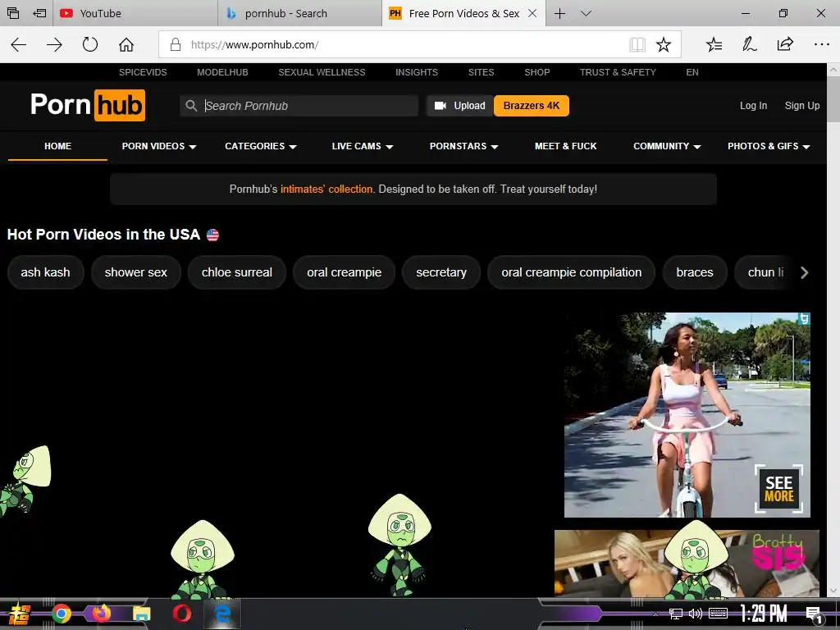Image resolution: width=840 pixels, height=630 pixels.
Task: Show more tags using the right arrow
Action: pyautogui.click(x=804, y=272)
